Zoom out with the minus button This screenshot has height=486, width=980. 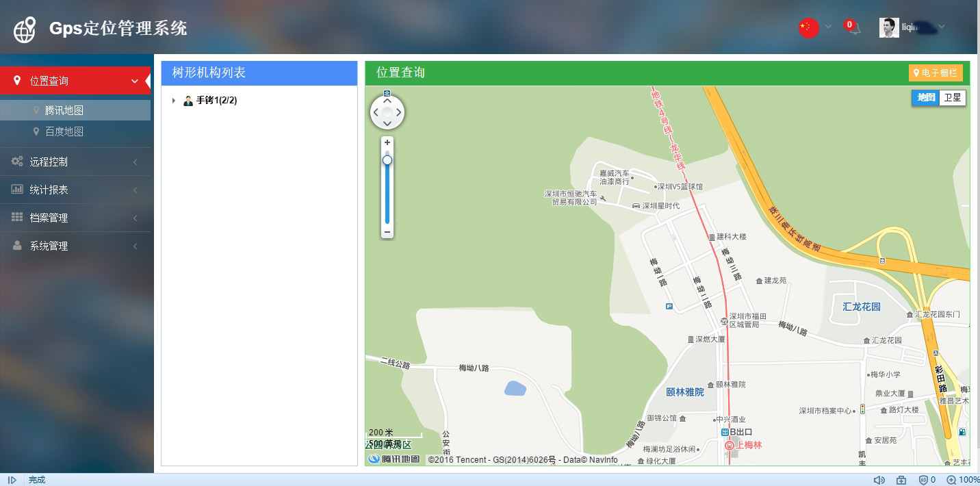(387, 233)
